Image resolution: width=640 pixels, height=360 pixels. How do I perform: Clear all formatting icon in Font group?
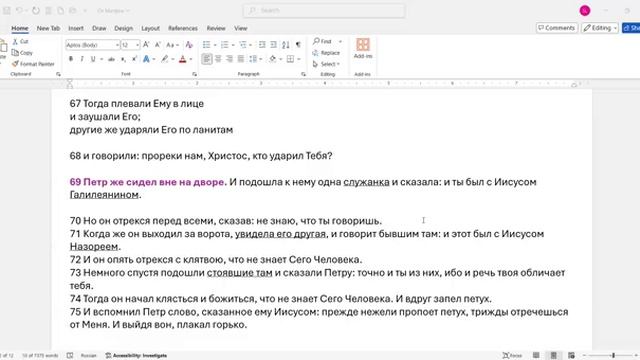(189, 45)
